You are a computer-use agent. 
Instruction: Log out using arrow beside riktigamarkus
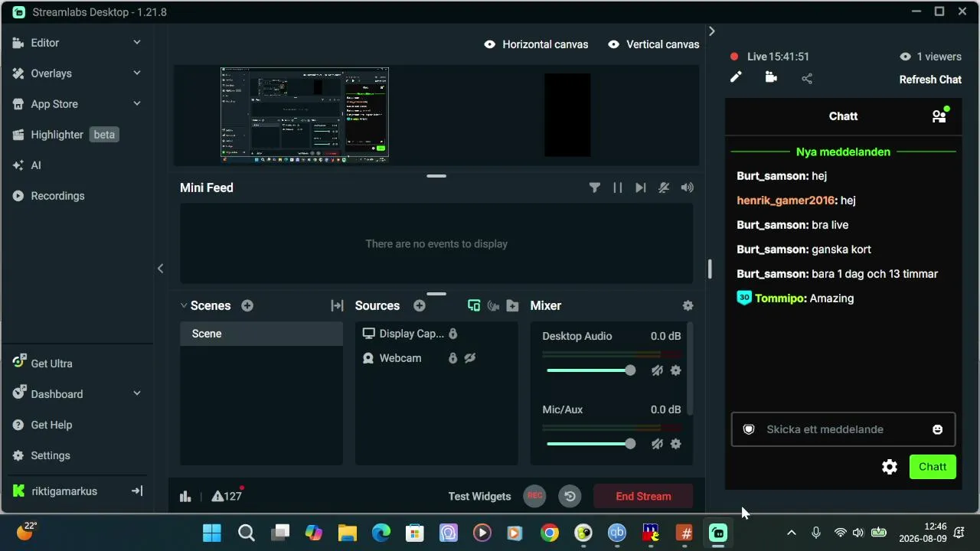[x=137, y=491]
